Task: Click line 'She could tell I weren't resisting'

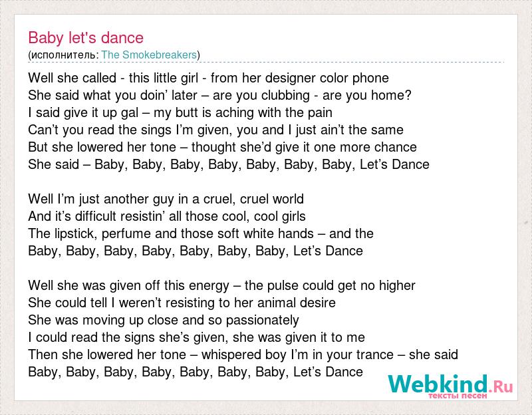Action: tap(182, 303)
